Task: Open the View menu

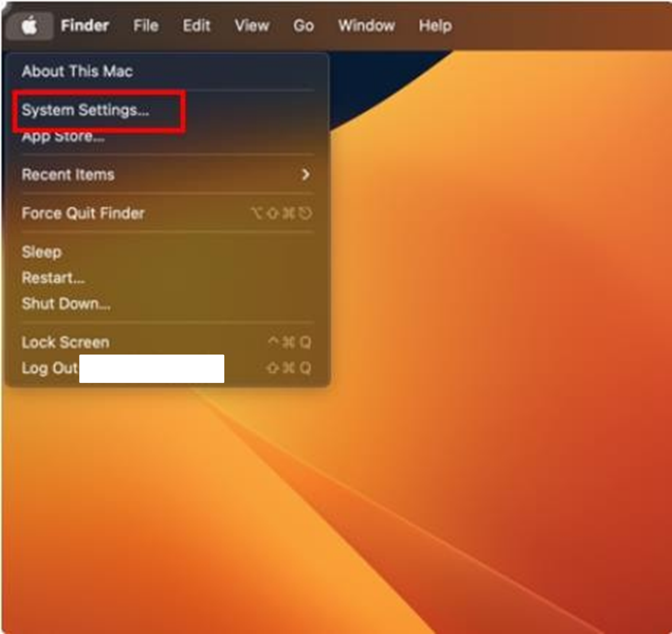Action: click(x=252, y=25)
